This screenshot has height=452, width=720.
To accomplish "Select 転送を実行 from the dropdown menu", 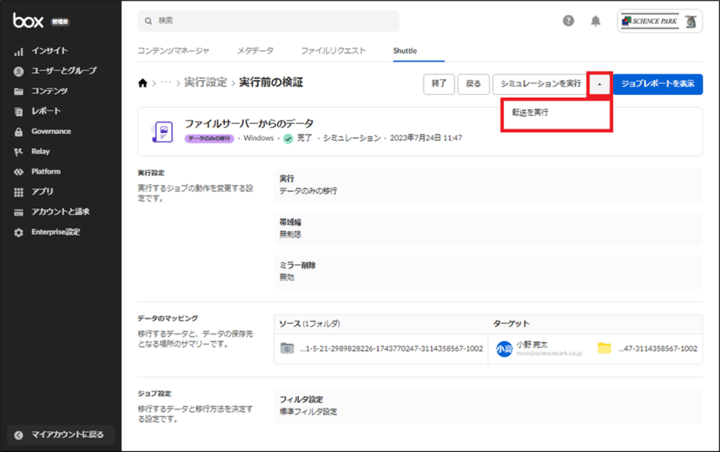I will pyautogui.click(x=530, y=113).
